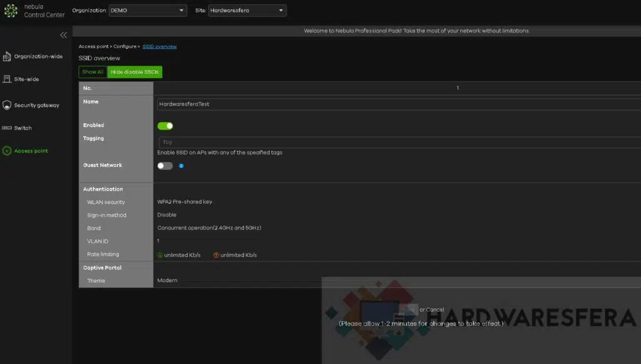Click the Tag input field
Screen dimensions: 641x364
tap(400, 142)
